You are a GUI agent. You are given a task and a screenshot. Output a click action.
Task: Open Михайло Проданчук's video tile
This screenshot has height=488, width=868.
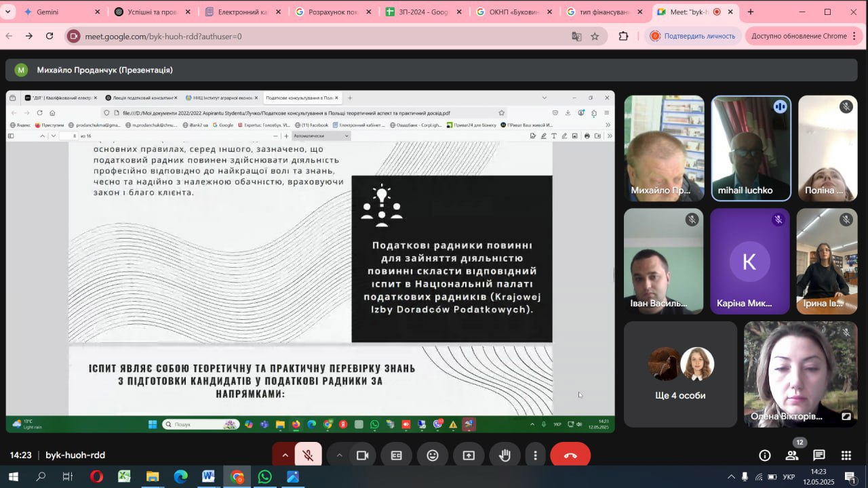(664, 148)
